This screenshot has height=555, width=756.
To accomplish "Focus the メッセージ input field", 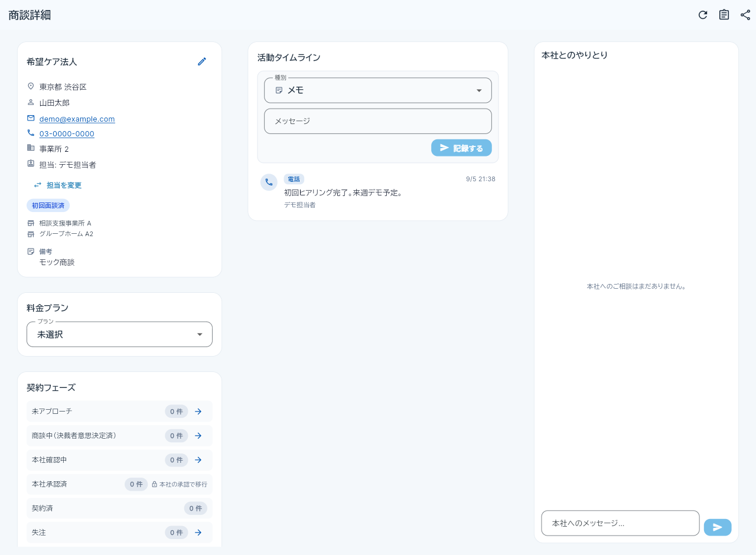I will click(378, 121).
